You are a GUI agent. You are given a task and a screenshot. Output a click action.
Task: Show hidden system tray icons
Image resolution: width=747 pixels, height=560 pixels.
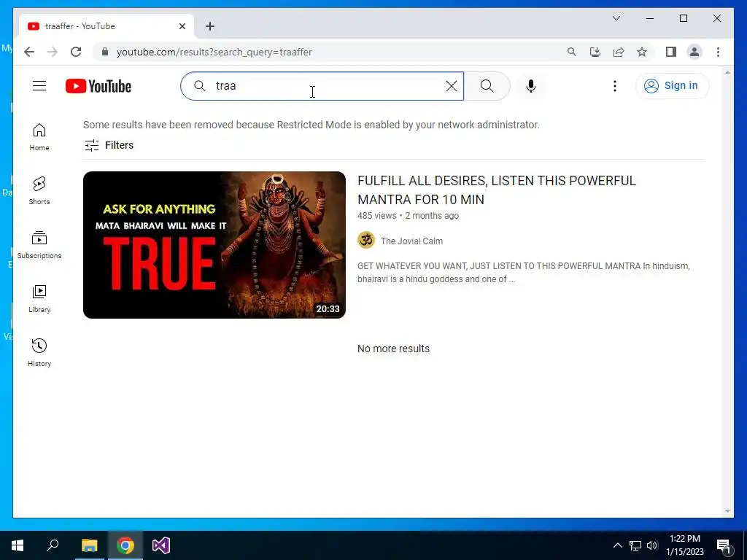point(617,545)
